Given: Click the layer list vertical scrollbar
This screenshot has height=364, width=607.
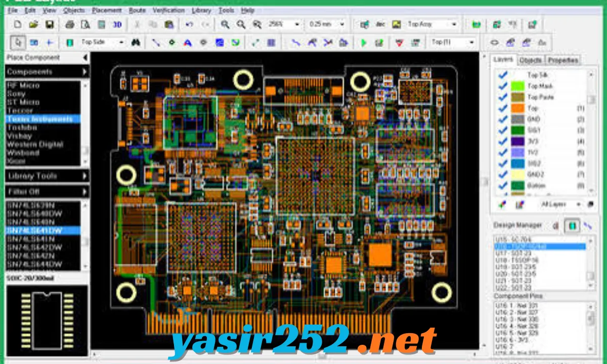Looking at the screenshot, I should point(590,132).
